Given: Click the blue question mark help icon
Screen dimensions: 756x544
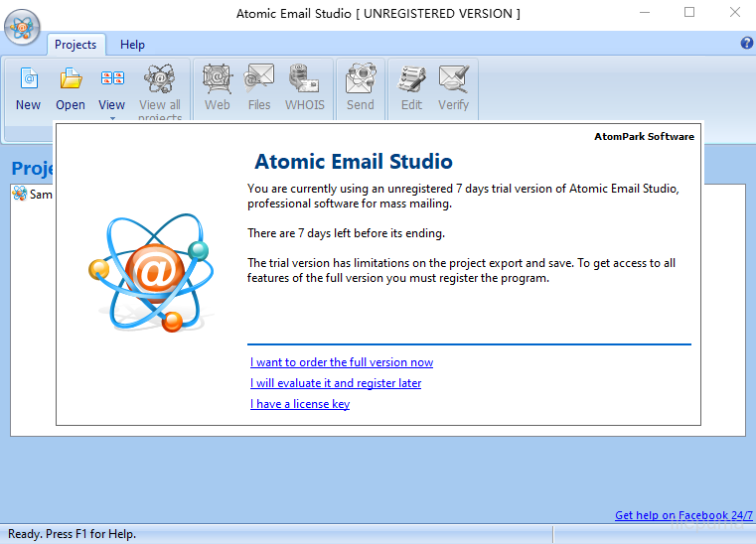Looking at the screenshot, I should point(746,44).
